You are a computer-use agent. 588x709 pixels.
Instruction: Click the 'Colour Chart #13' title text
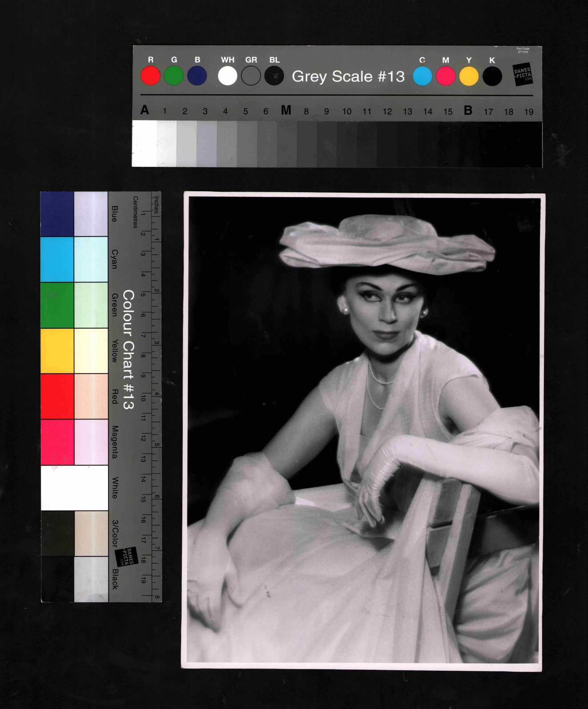coord(128,350)
